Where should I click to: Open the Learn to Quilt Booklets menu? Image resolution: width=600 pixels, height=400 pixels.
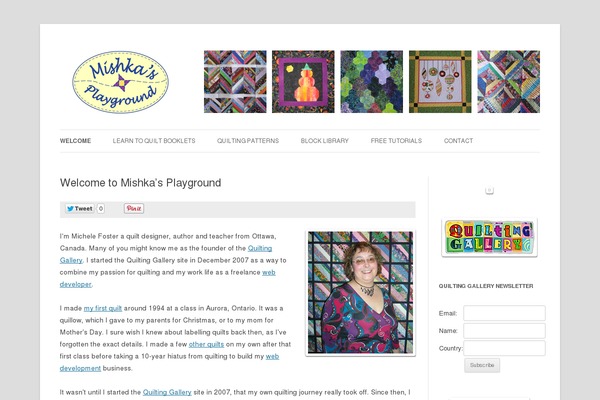point(154,141)
